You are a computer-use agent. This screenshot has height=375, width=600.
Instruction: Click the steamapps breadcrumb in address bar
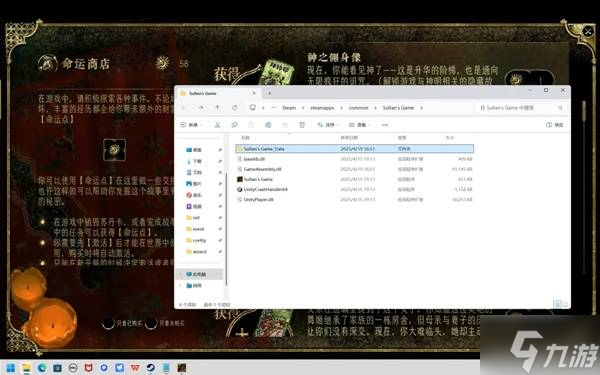322,108
